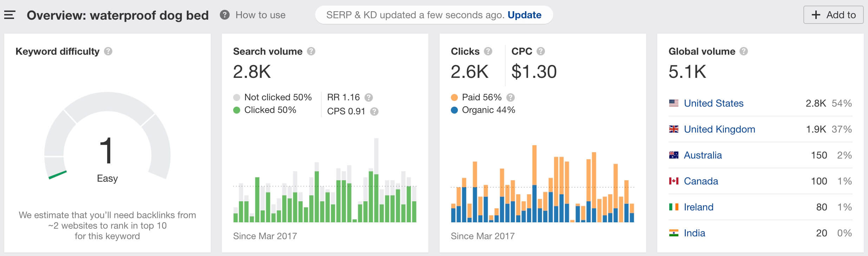Viewport: 868px width, 256px height.
Task: Click the How to use link text
Action: coord(261,15)
